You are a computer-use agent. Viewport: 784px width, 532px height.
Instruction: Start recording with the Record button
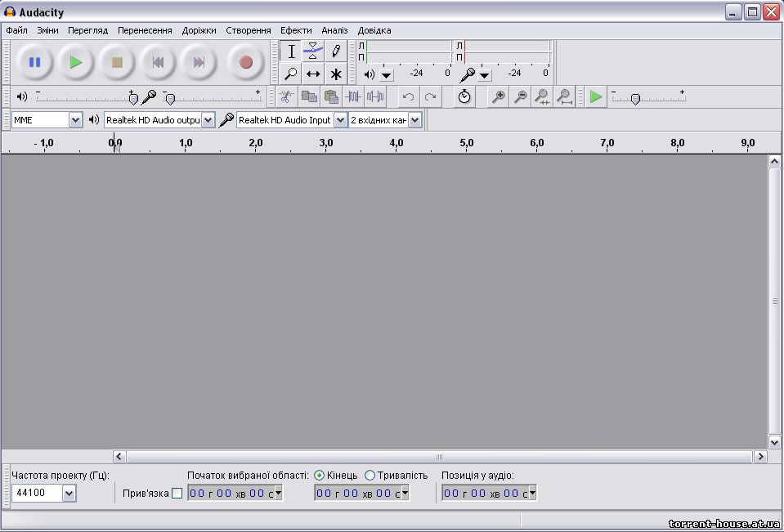[245, 62]
